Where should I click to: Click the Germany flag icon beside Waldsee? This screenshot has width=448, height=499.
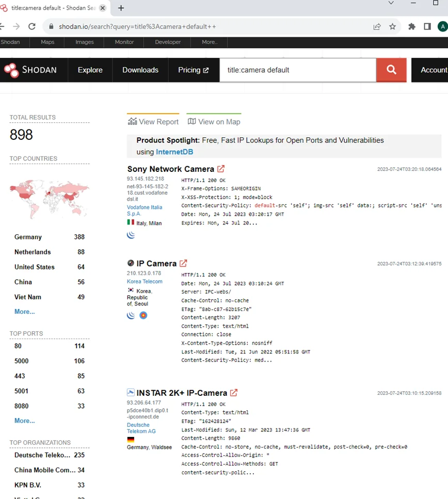point(131,440)
